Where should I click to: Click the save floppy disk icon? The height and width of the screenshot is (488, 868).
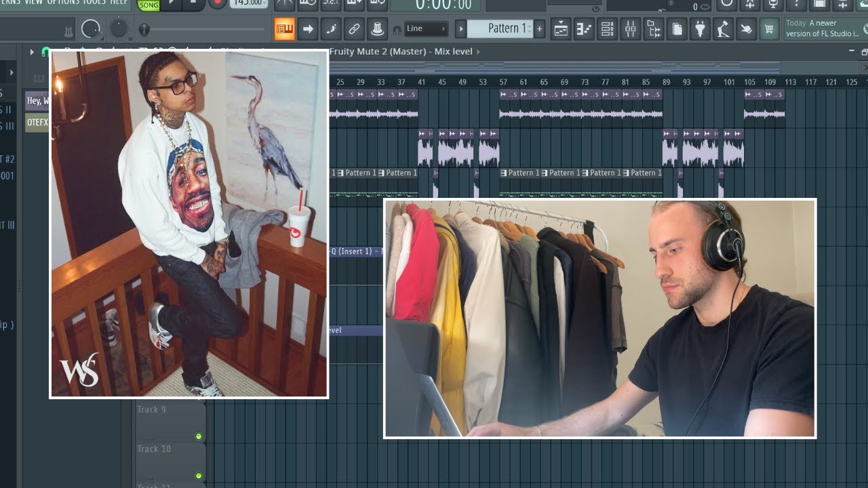819,3
